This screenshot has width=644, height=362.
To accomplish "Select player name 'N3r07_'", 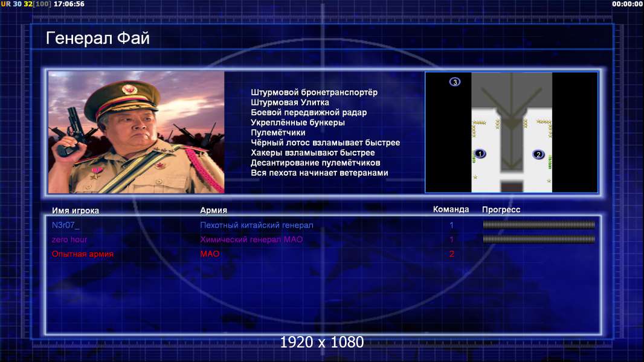I will (66, 225).
